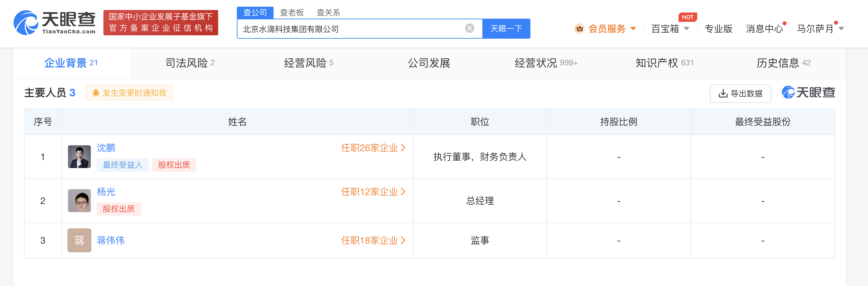Open 杨光's 任职12家企业 chevron
This screenshot has height=286, width=868.
(x=403, y=192)
